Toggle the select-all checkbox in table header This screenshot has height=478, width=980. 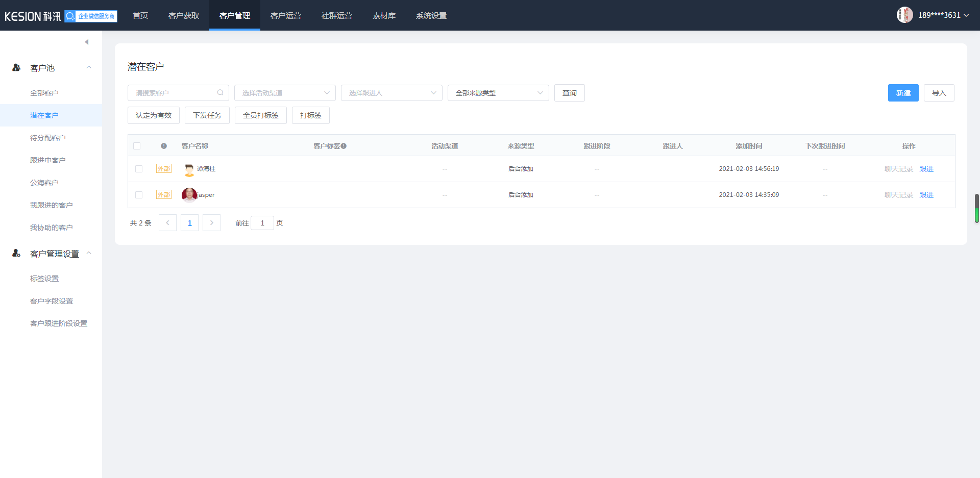137,146
